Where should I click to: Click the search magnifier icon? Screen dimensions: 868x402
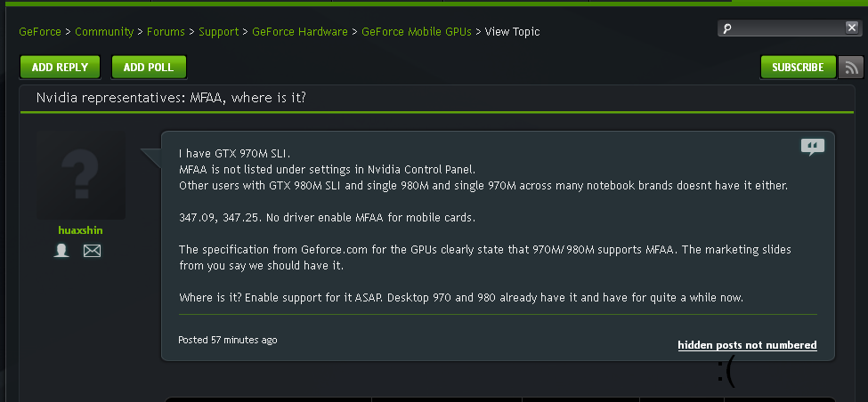728,28
